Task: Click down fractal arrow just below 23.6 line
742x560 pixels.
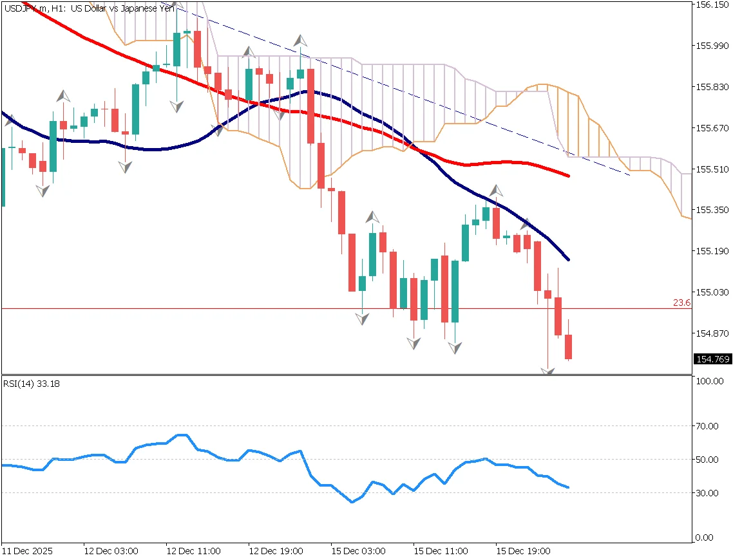Action: [x=362, y=318]
